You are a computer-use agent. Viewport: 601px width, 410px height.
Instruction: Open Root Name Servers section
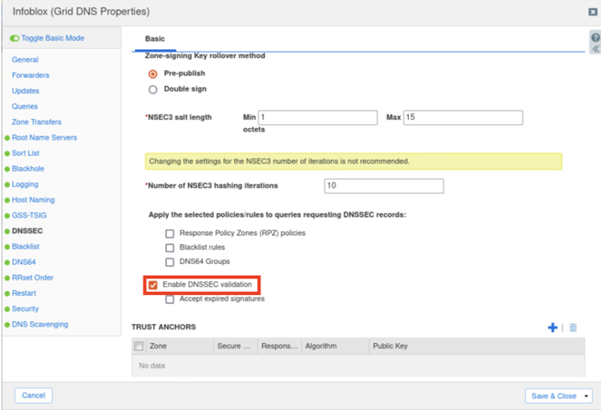(44, 138)
